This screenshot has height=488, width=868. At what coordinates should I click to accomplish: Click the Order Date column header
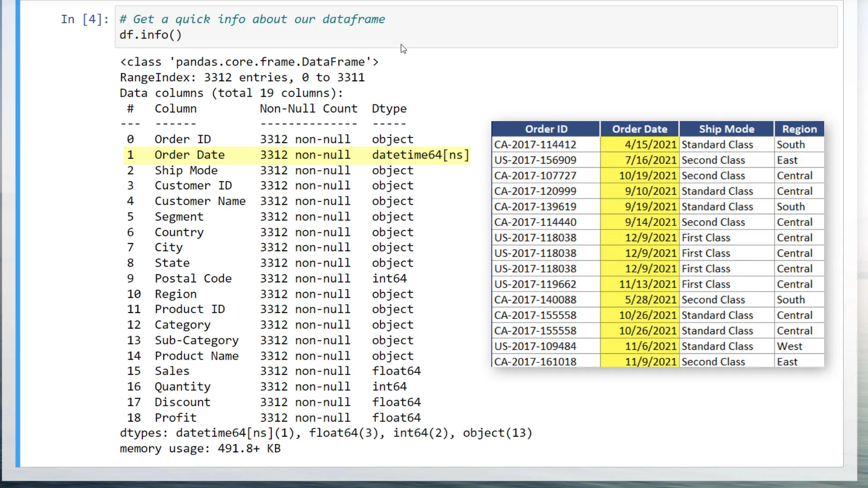[x=639, y=129]
